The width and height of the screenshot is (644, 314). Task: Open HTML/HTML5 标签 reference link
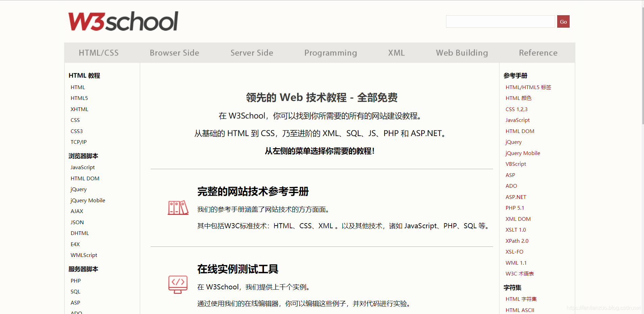[x=528, y=87]
